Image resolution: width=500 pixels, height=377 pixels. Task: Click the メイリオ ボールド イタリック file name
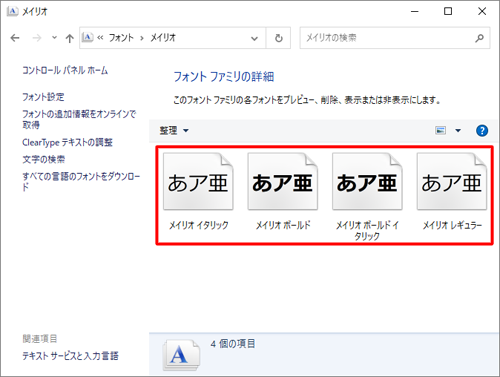pyautogui.click(x=367, y=231)
